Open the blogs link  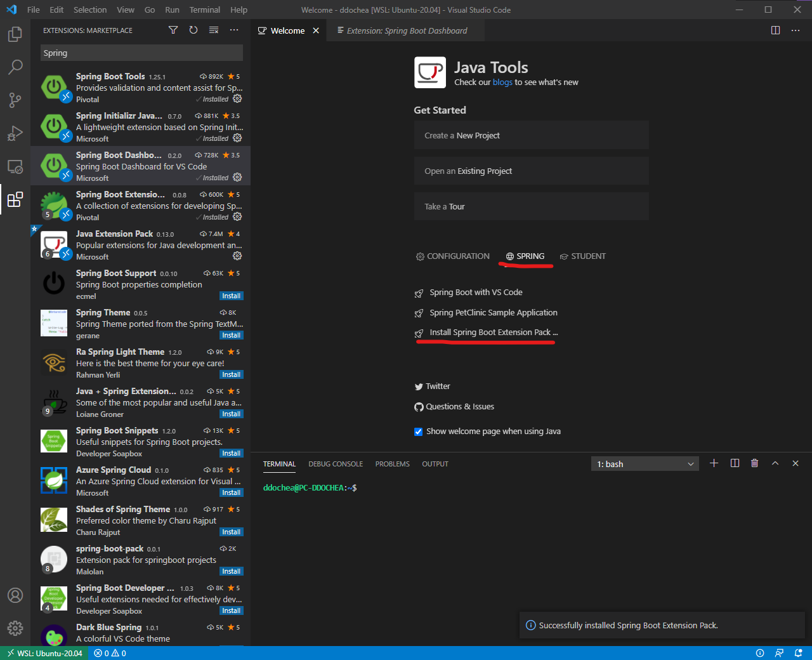(502, 82)
